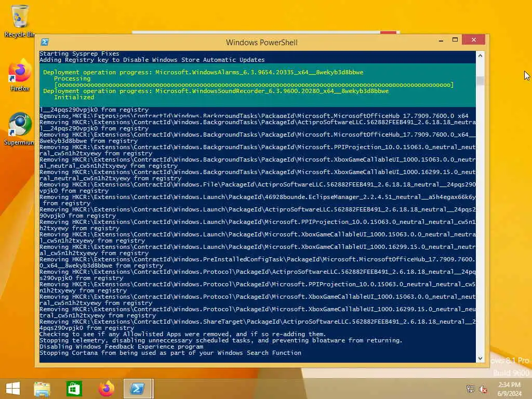Viewport: 532px width, 399px height.
Task: Click 'Adding Registry key to Disable Windows Store' line
Action: coord(152,60)
